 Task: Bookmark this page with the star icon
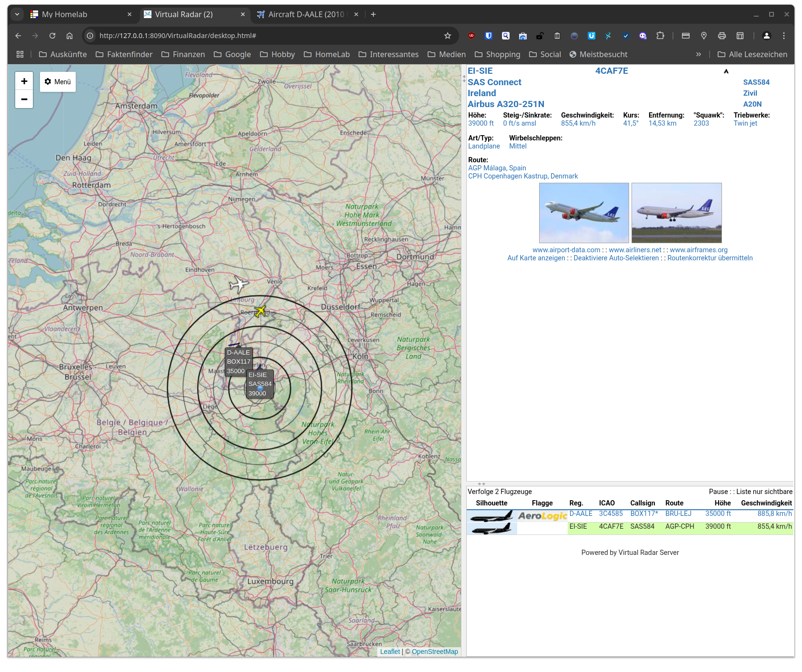pos(448,36)
